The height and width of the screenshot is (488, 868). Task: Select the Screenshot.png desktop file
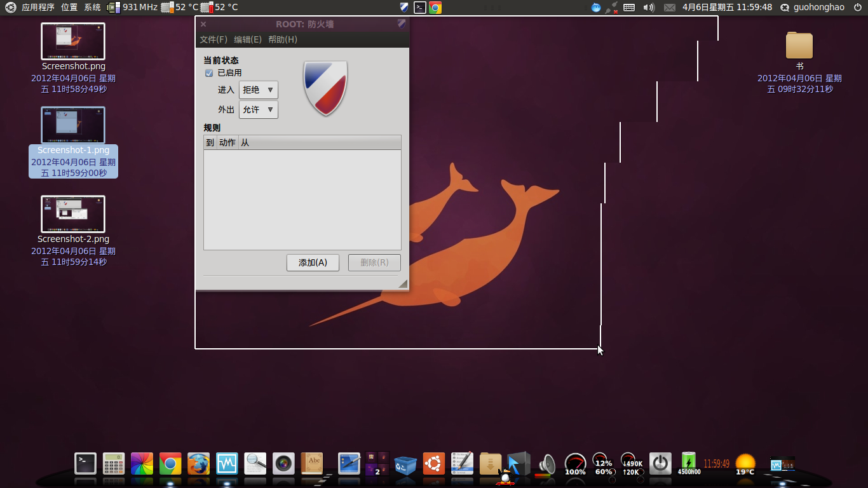point(73,59)
